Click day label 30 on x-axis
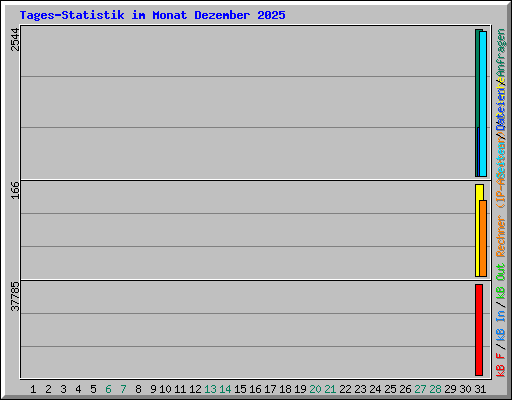Screen dimensions: 512x400 [x=465, y=389]
